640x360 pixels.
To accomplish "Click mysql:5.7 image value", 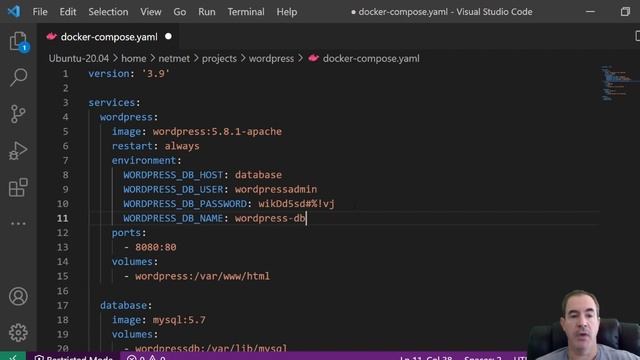I will coord(179,320).
